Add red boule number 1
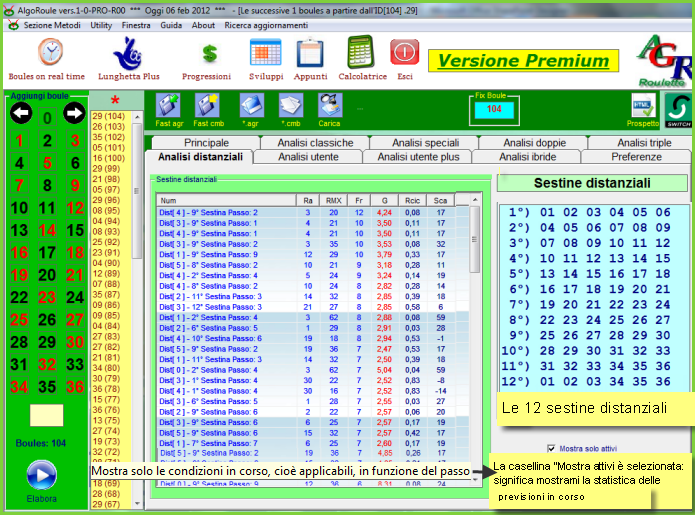 (x=19, y=140)
